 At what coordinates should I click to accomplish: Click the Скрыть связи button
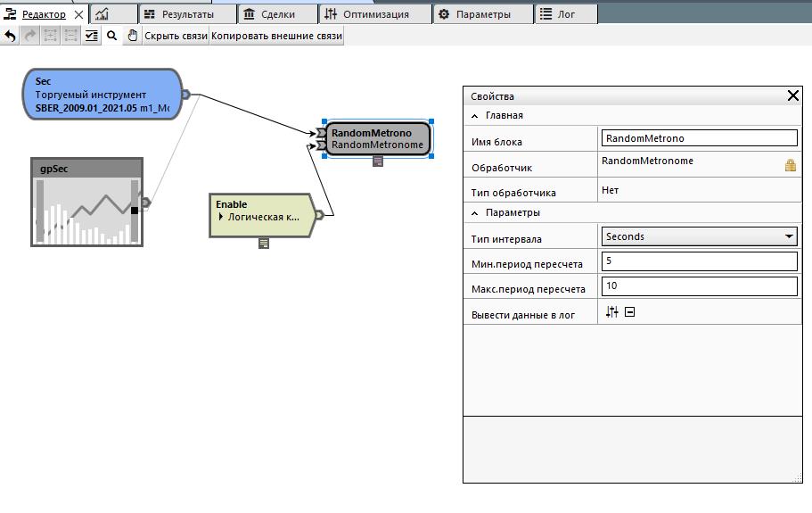(176, 36)
